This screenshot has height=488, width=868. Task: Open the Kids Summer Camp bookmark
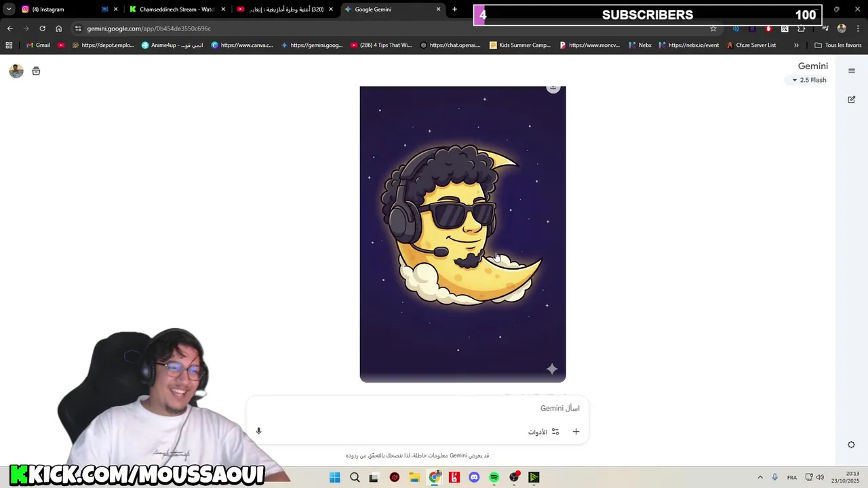[520, 45]
